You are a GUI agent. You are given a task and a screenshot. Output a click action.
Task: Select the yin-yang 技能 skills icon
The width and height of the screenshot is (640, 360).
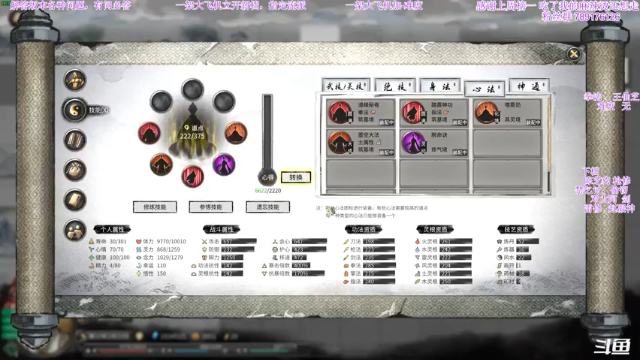(x=75, y=110)
